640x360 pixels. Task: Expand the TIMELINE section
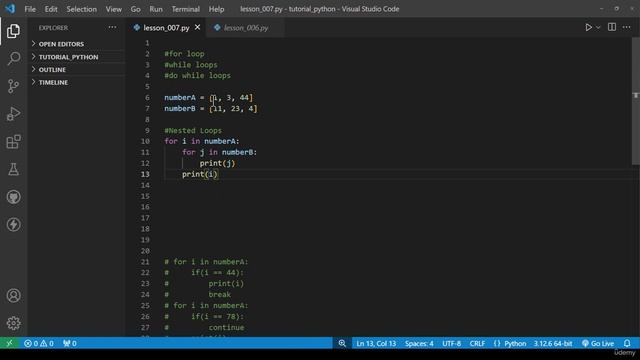[76, 82]
